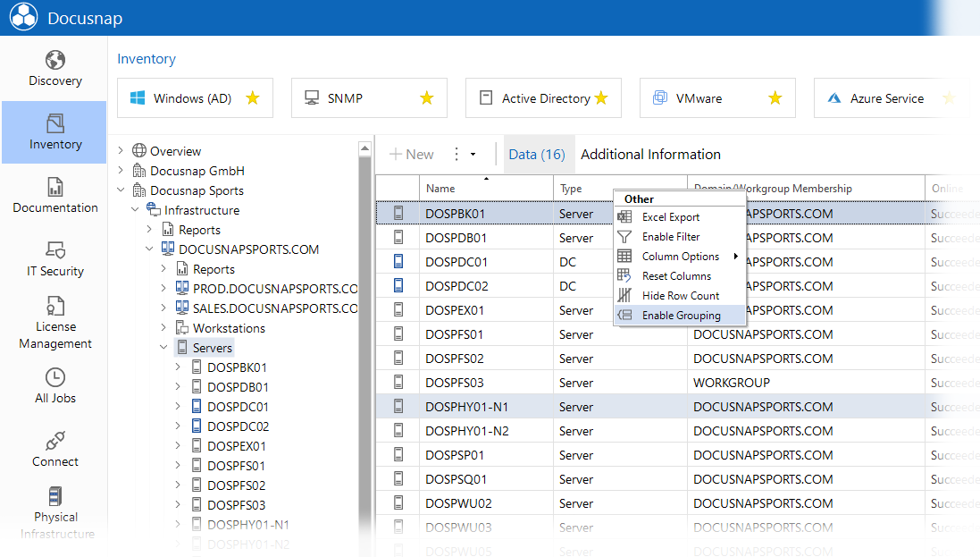Expand SALES.DOCUSNAPSPORTS.COM subdomain
The image size is (980, 557).
(x=163, y=308)
